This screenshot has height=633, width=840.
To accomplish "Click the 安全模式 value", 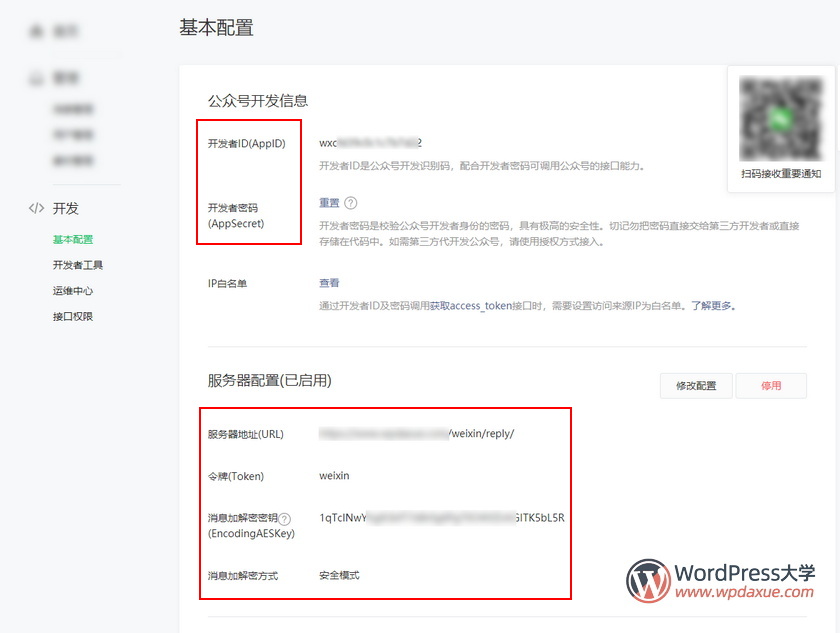I will pos(339,575).
